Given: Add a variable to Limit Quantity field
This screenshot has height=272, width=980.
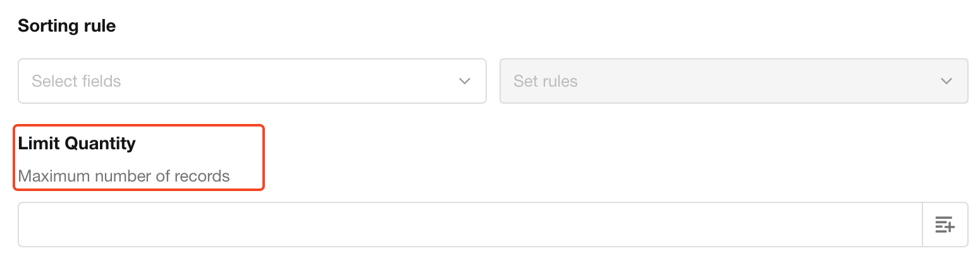Looking at the screenshot, I should pyautogui.click(x=945, y=225).
